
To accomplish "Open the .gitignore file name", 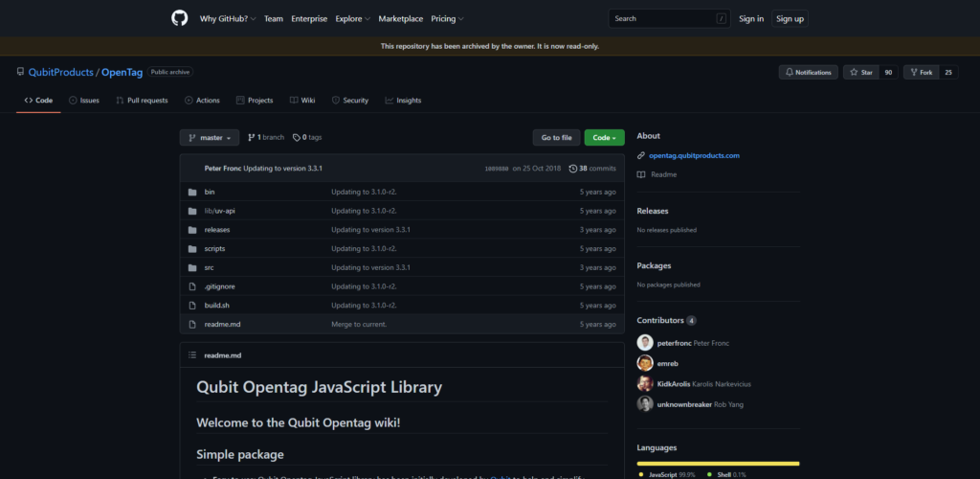I will click(219, 286).
